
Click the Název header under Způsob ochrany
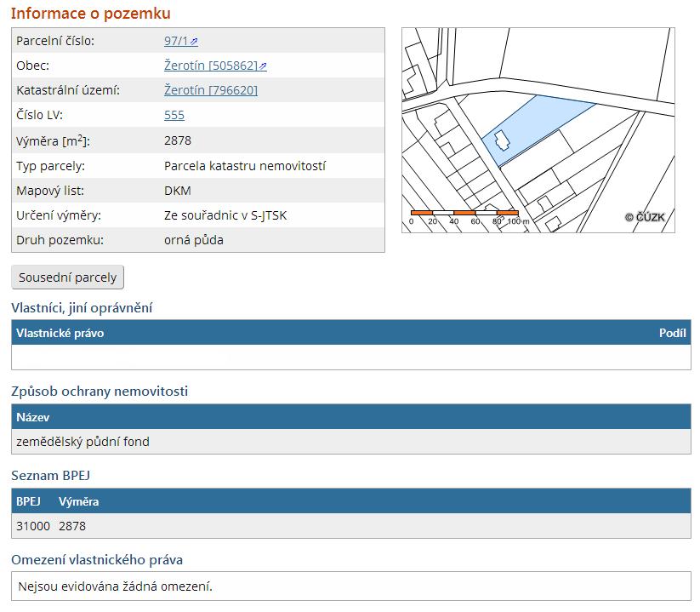click(x=32, y=417)
